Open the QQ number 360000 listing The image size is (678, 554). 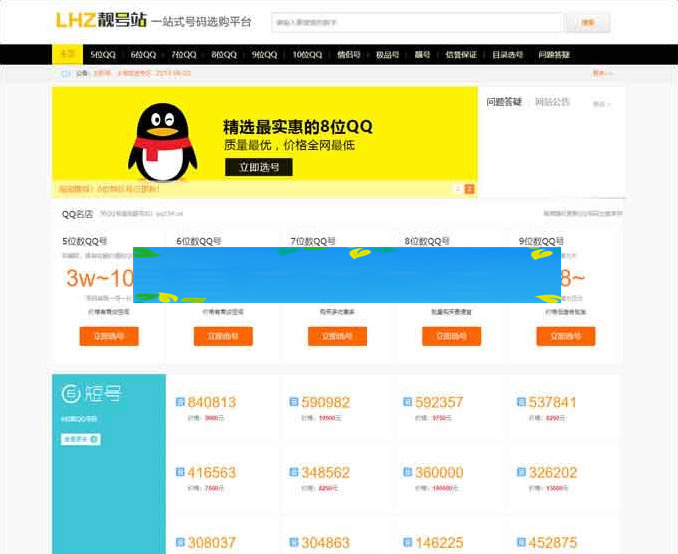[x=438, y=473]
